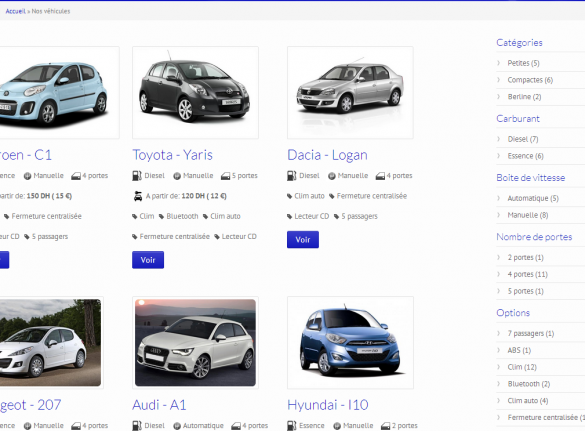Open the Audi - A1 title link
This screenshot has height=431, width=585.
click(x=159, y=405)
